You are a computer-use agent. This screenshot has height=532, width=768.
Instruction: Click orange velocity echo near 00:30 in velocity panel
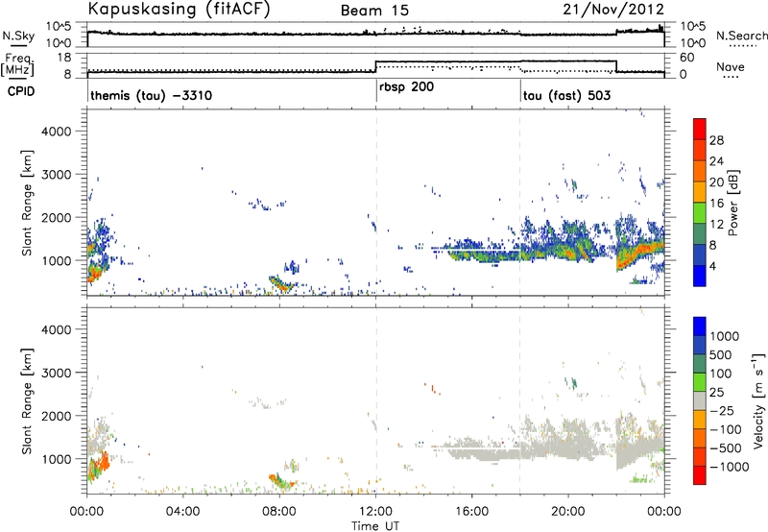[101, 466]
